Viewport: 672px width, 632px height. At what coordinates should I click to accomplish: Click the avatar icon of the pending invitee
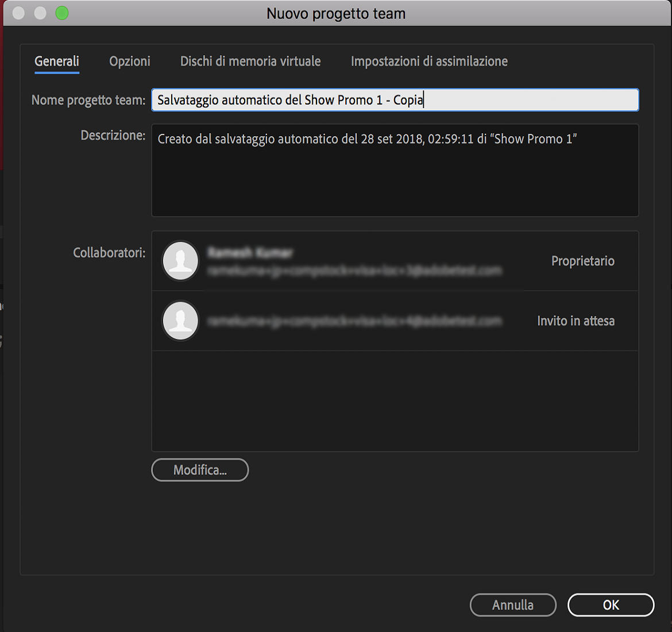tap(180, 321)
